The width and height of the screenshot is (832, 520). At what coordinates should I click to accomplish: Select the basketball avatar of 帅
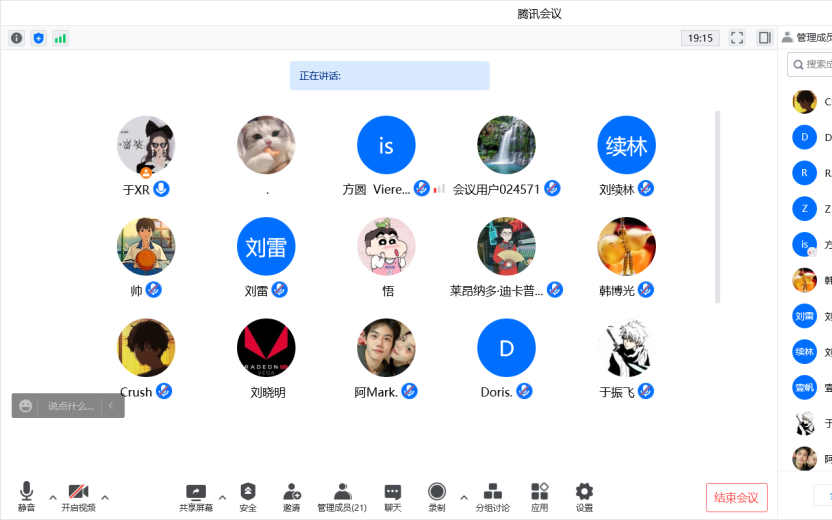pyautogui.click(x=146, y=246)
